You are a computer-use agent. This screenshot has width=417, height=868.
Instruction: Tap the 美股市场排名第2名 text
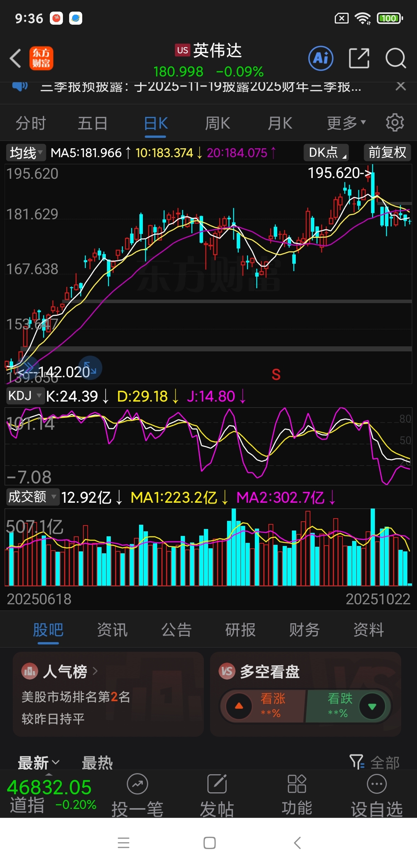[76, 697]
